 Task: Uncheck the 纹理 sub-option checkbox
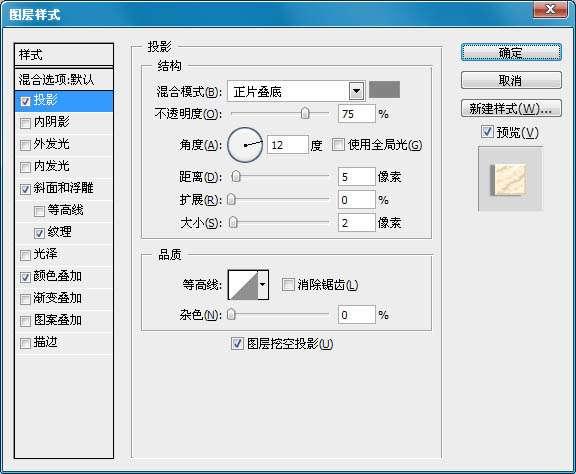39,233
